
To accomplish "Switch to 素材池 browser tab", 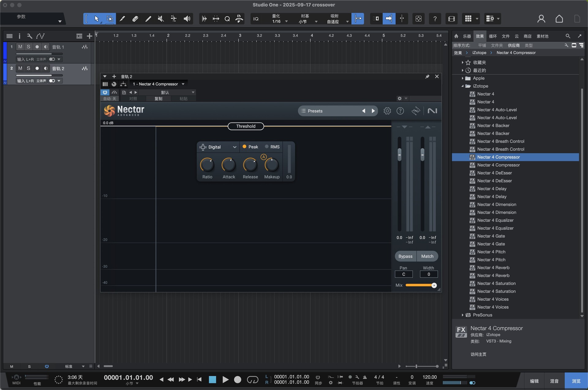I will 542,36.
